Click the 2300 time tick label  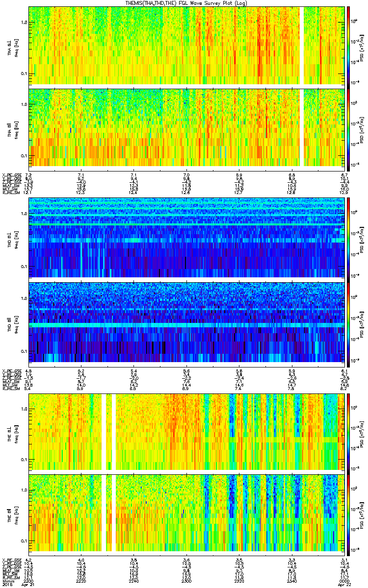click(186, 581)
